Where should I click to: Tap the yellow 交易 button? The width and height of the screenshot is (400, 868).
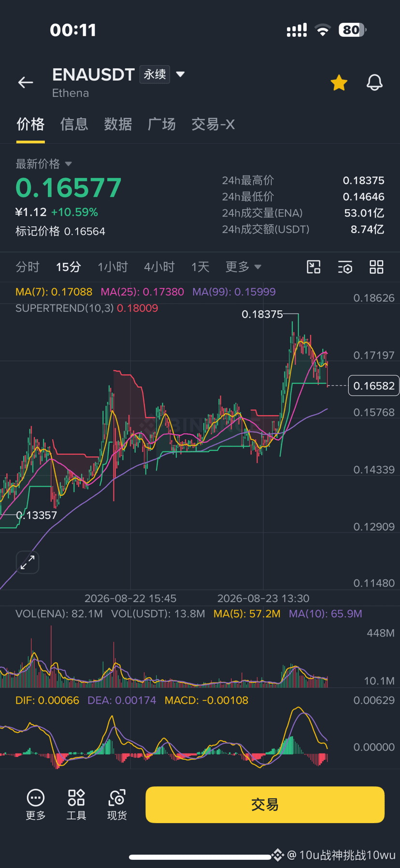tap(265, 805)
